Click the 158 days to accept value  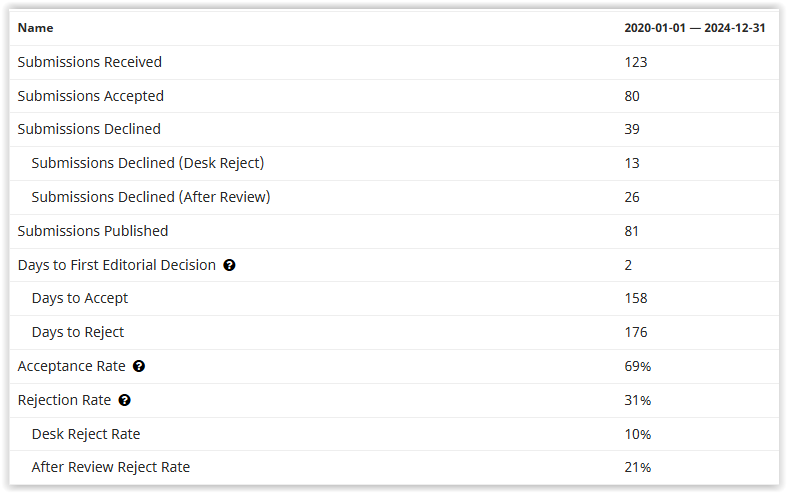[636, 298]
